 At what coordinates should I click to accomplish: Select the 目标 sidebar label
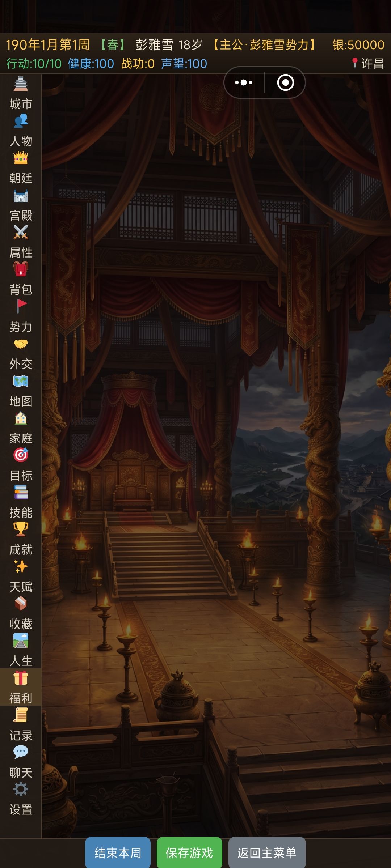[21, 476]
